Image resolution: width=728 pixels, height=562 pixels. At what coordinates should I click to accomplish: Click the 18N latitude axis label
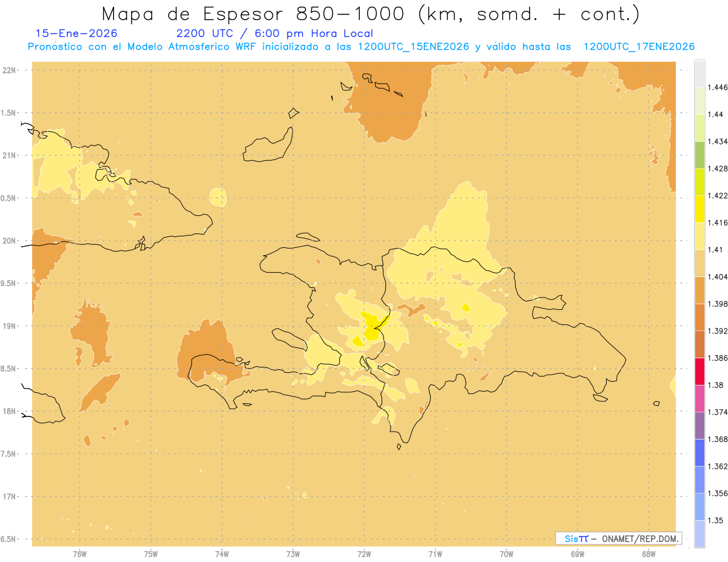pos(10,411)
